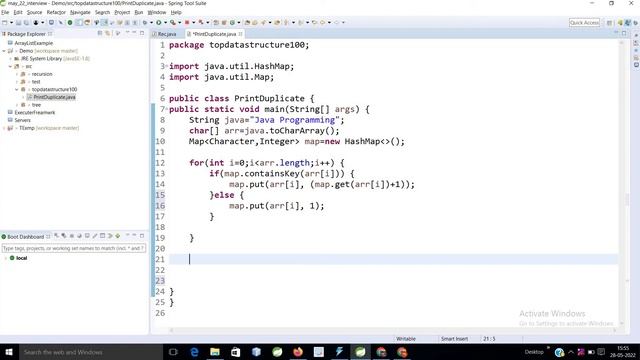This screenshot has width=640, height=360.
Task: Click the Boot Dashboard start icon
Action: coord(56,236)
